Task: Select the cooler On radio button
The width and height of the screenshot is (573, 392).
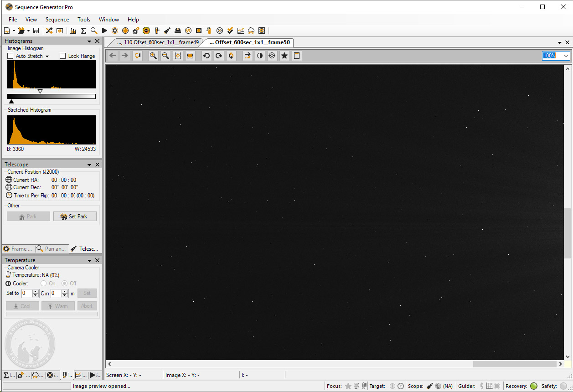Action: [x=44, y=284]
